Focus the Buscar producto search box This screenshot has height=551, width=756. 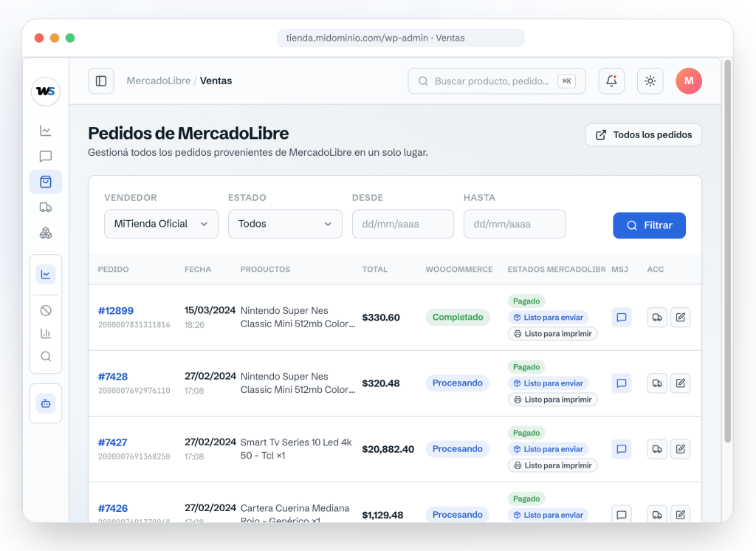497,81
